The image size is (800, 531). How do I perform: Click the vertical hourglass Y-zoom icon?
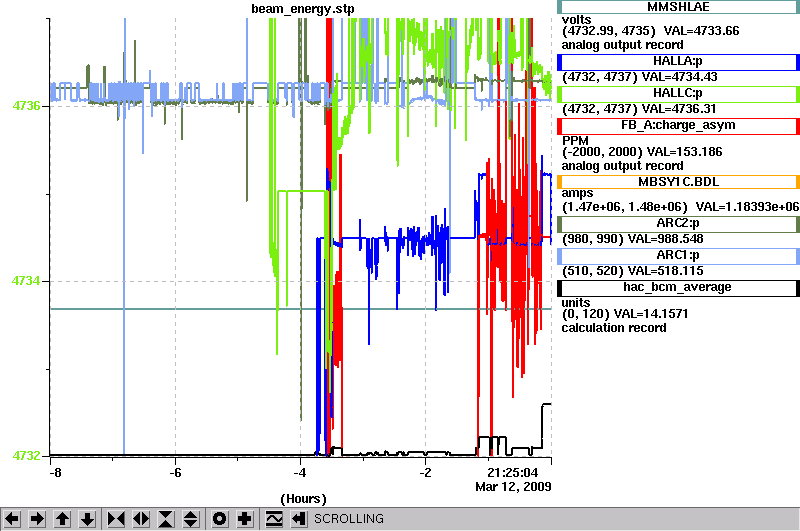click(166, 519)
